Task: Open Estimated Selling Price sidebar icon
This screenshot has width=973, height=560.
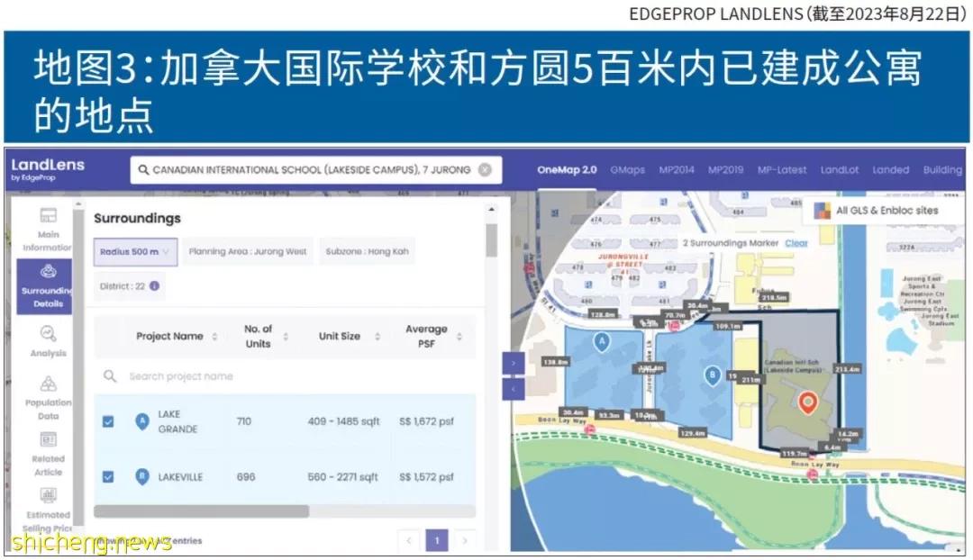Action: pos(48,495)
